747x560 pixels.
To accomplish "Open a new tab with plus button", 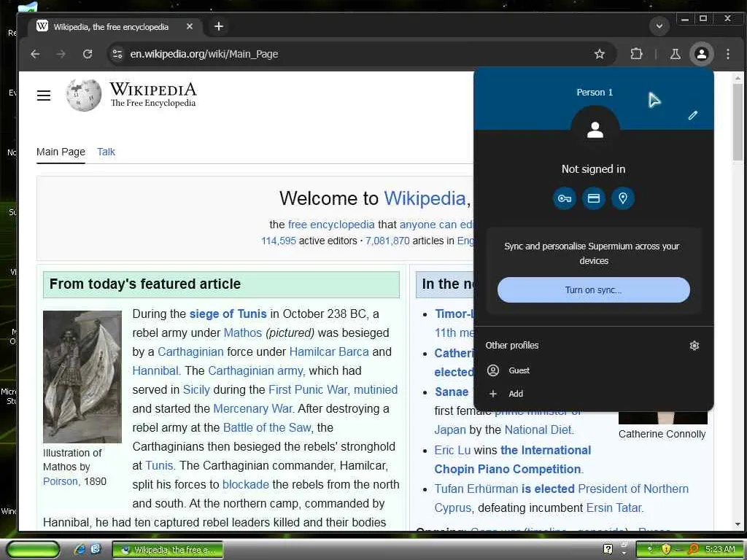I will pos(219,26).
